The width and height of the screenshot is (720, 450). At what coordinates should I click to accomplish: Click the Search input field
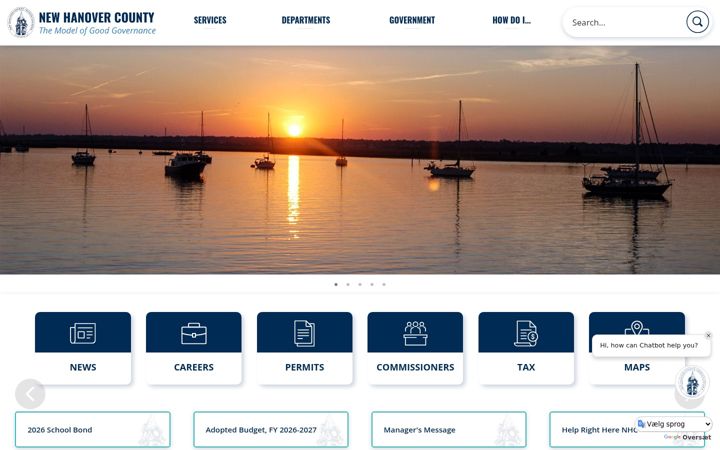625,22
